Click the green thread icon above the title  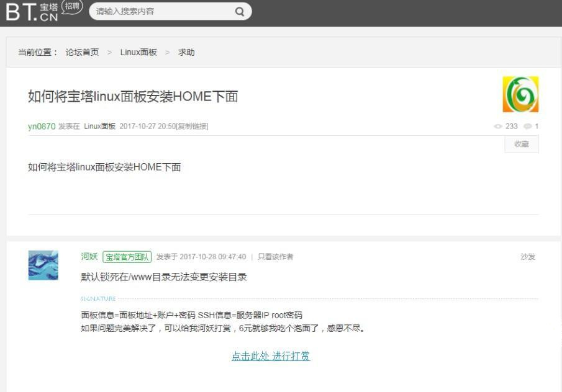[x=521, y=94]
